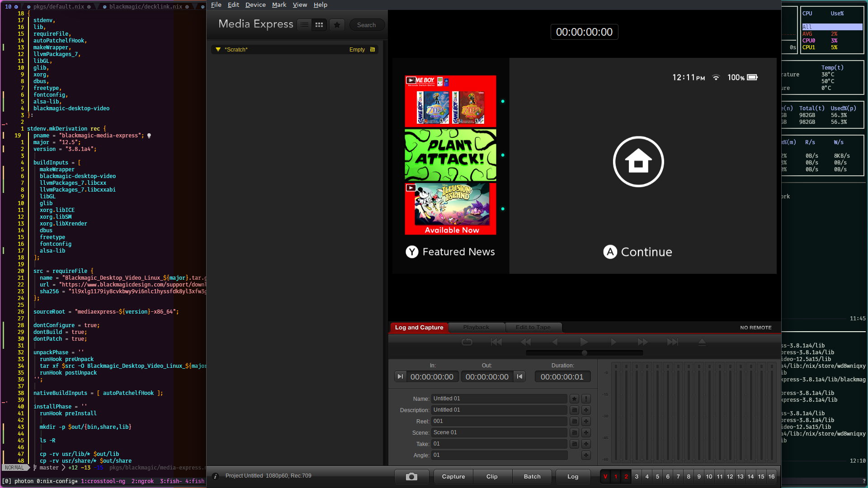Click the clapperboard icon on the Scratch bin
The width and height of the screenshot is (868, 488).
coord(373,50)
